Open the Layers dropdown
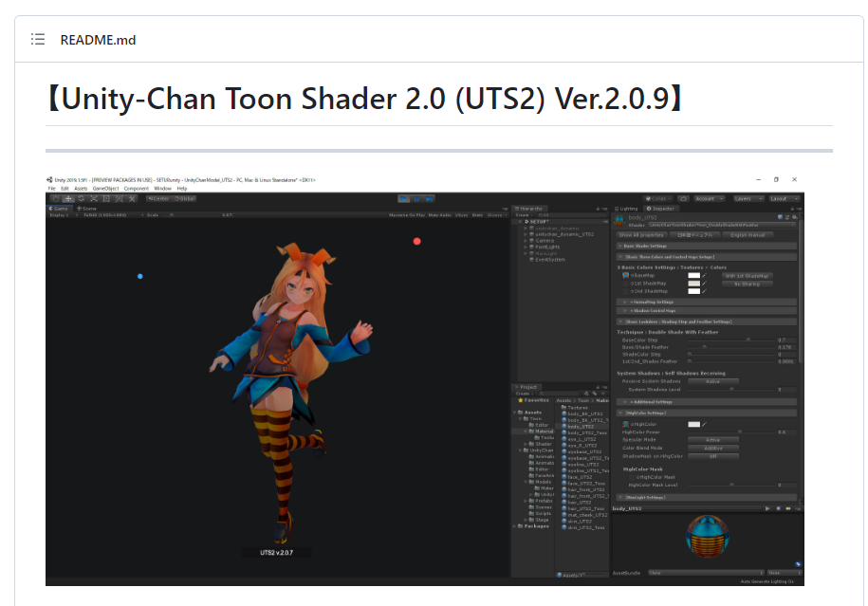868x606 pixels. click(x=748, y=198)
